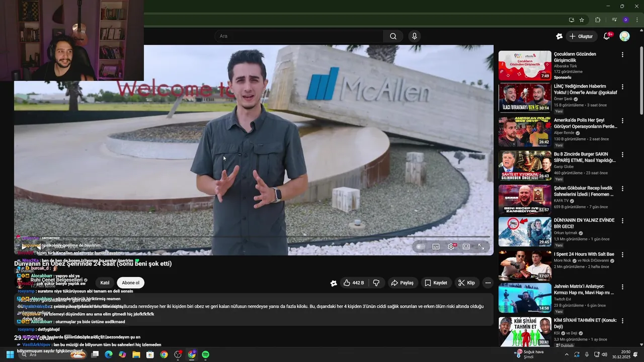Screen dimensions: 644x362
Task: Open the volume icon in system tray
Action: coord(604,354)
